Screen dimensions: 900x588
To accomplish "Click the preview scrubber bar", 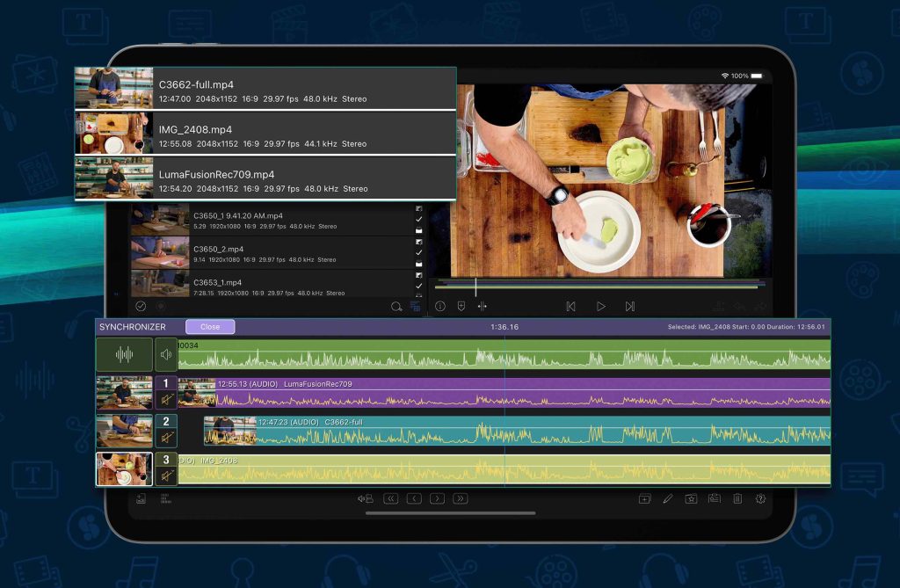I will [x=598, y=286].
